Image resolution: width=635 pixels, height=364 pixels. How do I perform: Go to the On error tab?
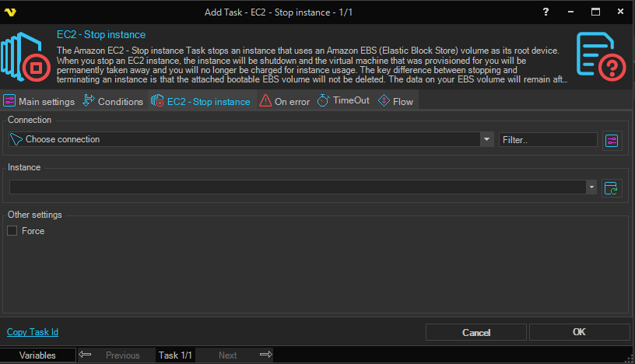[x=285, y=102]
